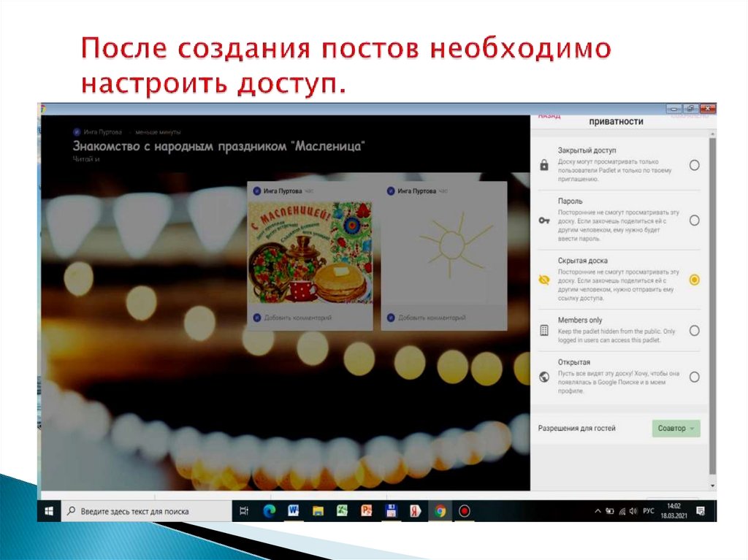Open Excel from the taskbar
Image resolution: width=748 pixels, height=560 pixels.
(342, 511)
